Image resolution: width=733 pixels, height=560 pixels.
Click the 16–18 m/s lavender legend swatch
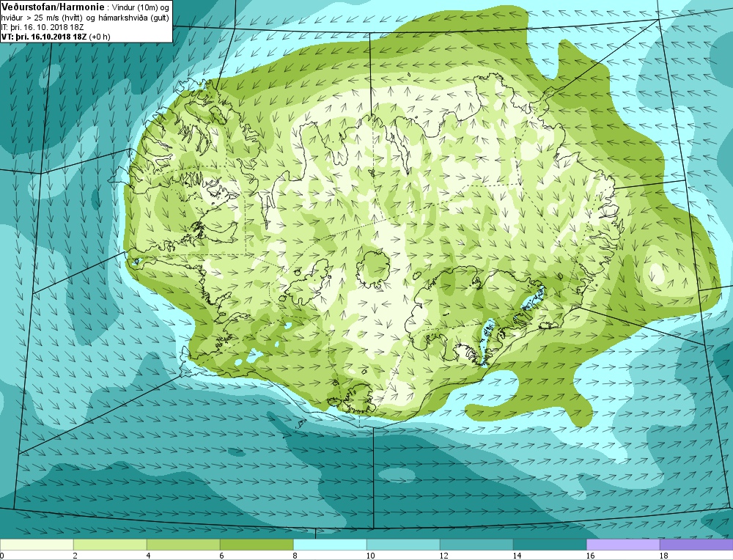[623, 545]
